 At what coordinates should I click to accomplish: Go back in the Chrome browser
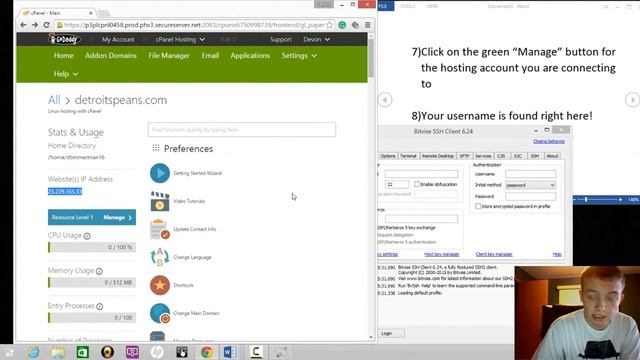pyautogui.click(x=23, y=25)
